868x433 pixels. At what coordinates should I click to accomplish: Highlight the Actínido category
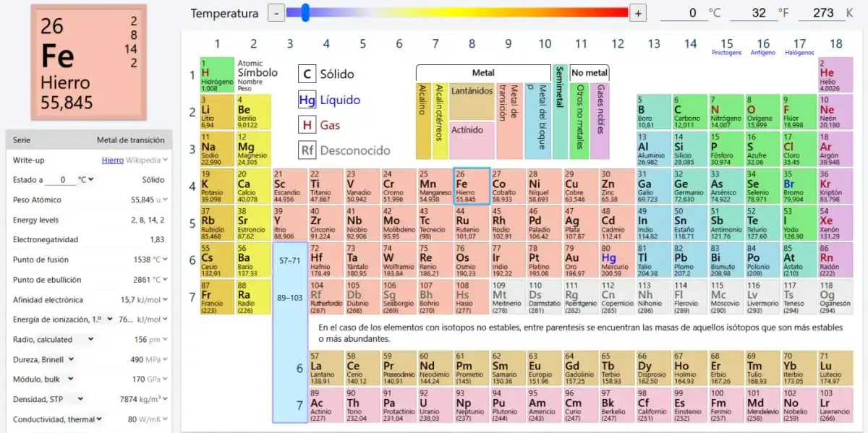(x=472, y=140)
